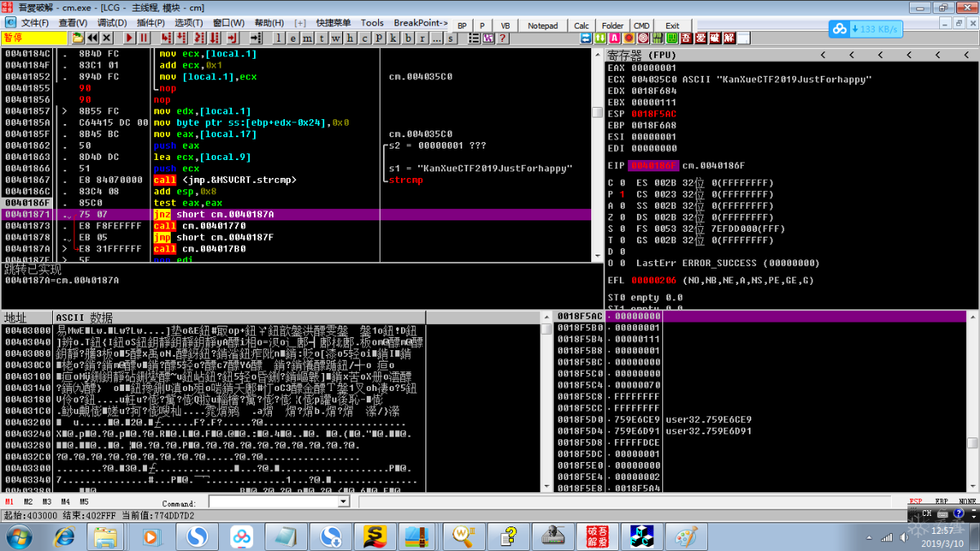Switch stack view to EBP
The width and height of the screenshot is (980, 551).
(942, 501)
